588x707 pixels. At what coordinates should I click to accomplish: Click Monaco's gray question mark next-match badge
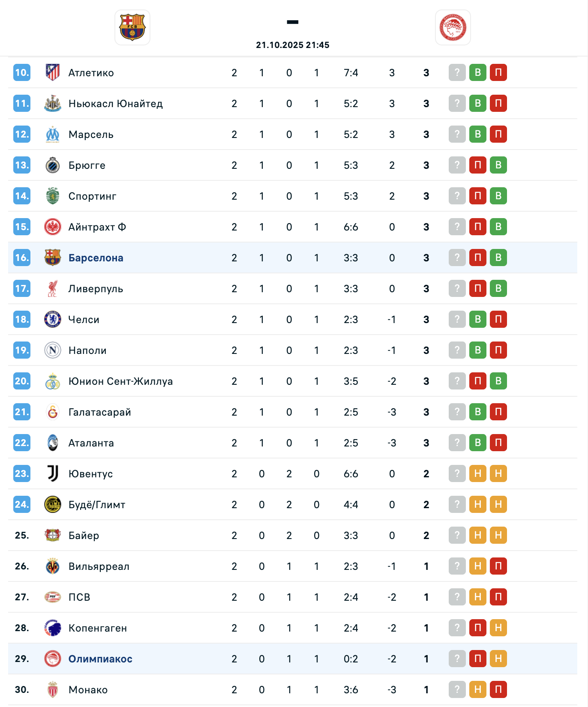457,689
